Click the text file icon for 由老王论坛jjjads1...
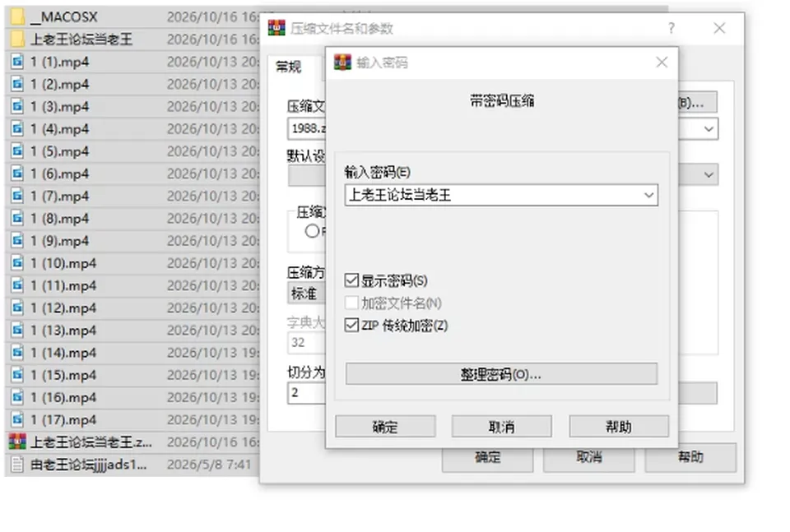 click(x=17, y=464)
